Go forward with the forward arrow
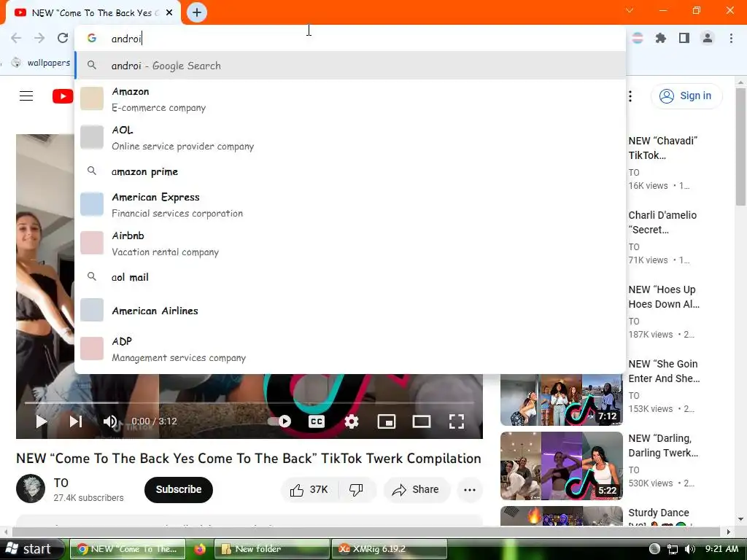Viewport: 747px width, 560px height. pos(39,38)
